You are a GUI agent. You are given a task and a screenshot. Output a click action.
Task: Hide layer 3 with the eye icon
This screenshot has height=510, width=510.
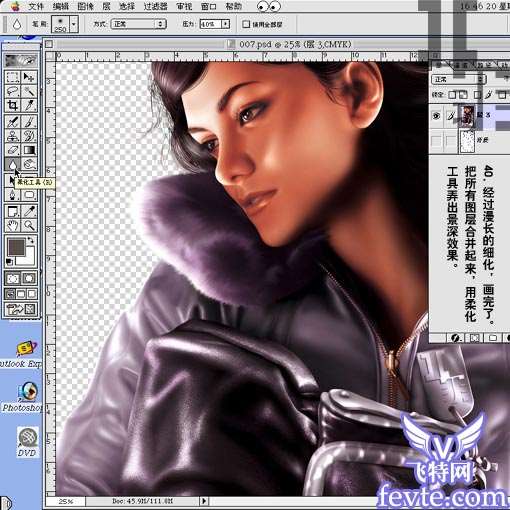point(436,116)
